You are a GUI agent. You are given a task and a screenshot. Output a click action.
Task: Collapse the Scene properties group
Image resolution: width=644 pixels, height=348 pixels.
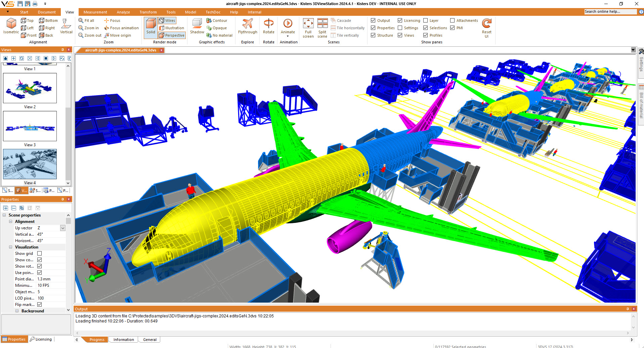coord(4,215)
